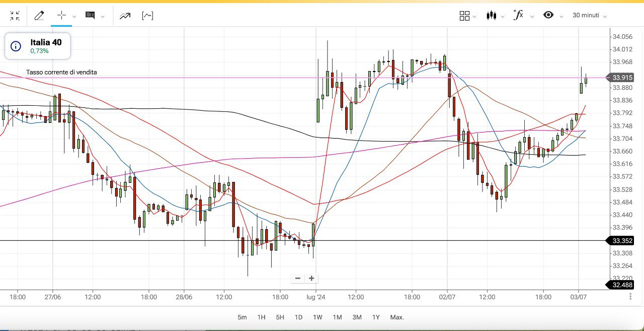
Task: Switch to the 1W time range
Action: tap(317, 317)
